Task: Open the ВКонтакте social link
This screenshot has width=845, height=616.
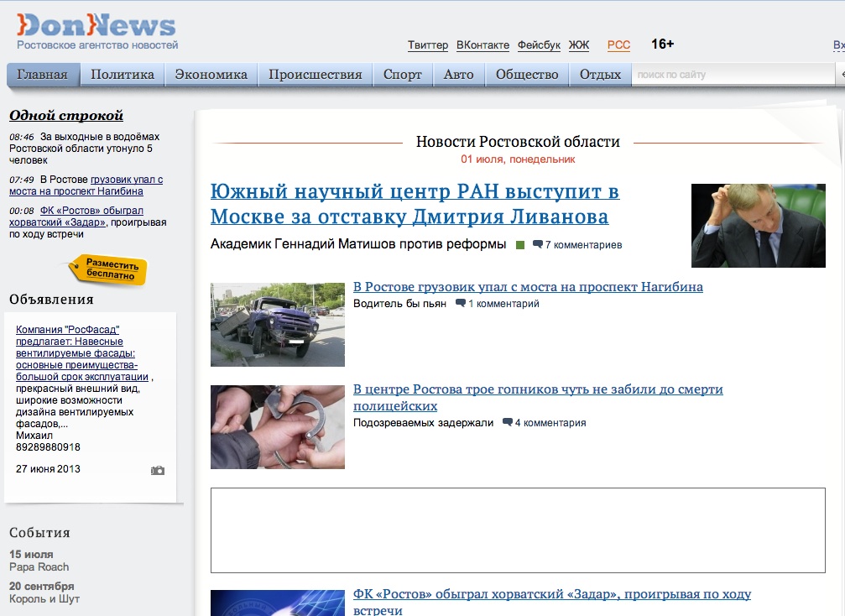Action: [x=482, y=45]
